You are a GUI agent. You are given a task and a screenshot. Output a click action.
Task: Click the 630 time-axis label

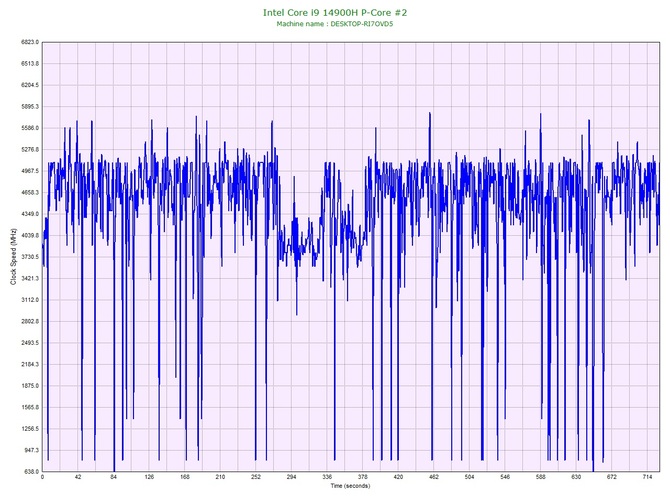pyautogui.click(x=576, y=477)
